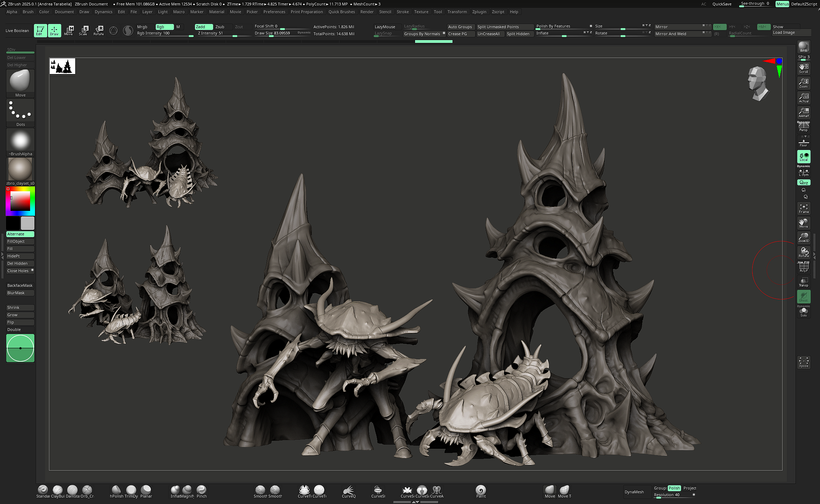Open the material picker thumbnail
820x504 pixels.
tap(20, 169)
